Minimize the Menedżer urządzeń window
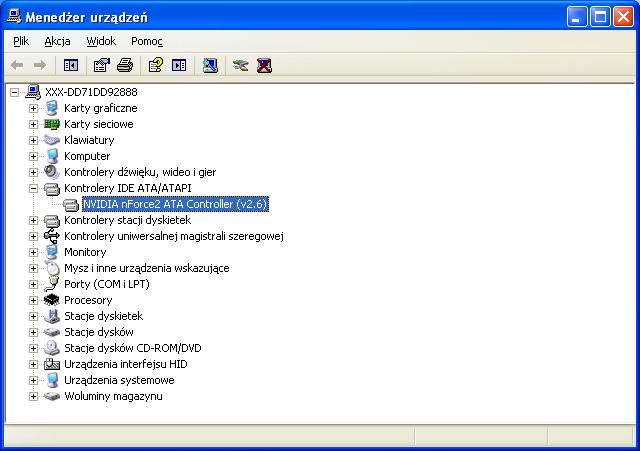This screenshot has width=640, height=451. pyautogui.click(x=577, y=17)
